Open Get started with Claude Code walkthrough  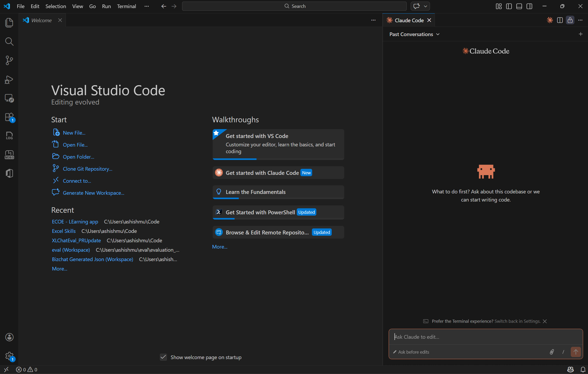click(278, 173)
